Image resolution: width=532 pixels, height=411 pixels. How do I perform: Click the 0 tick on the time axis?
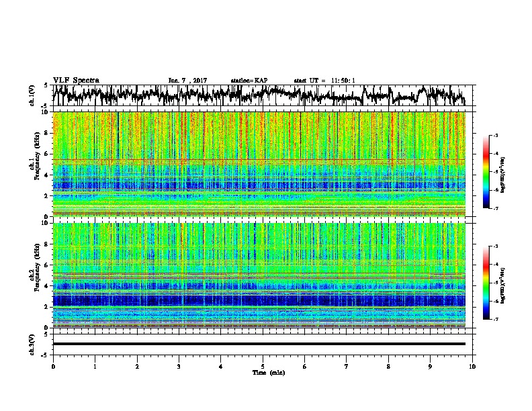(x=53, y=366)
